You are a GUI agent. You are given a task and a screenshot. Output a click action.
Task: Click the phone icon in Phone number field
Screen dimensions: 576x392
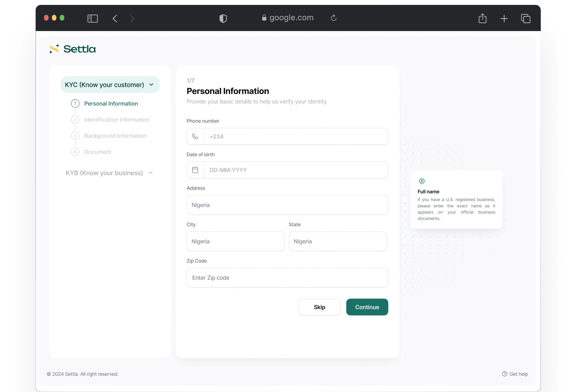(195, 136)
